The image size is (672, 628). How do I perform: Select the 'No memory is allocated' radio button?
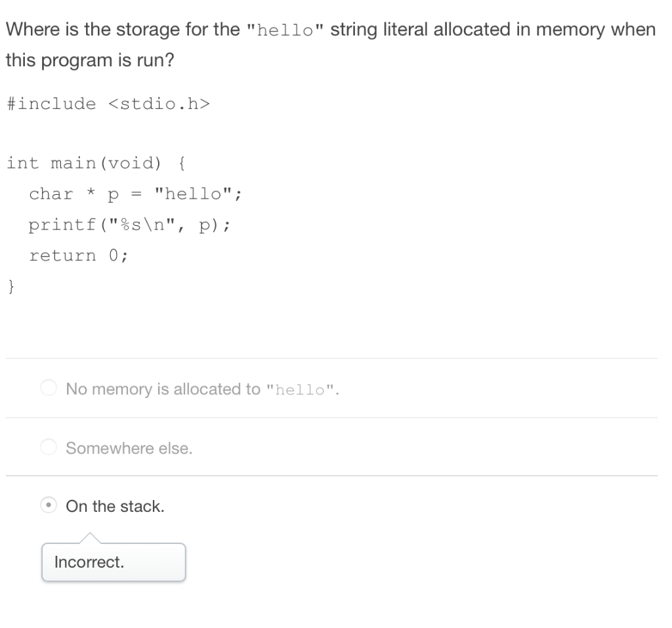[48, 388]
